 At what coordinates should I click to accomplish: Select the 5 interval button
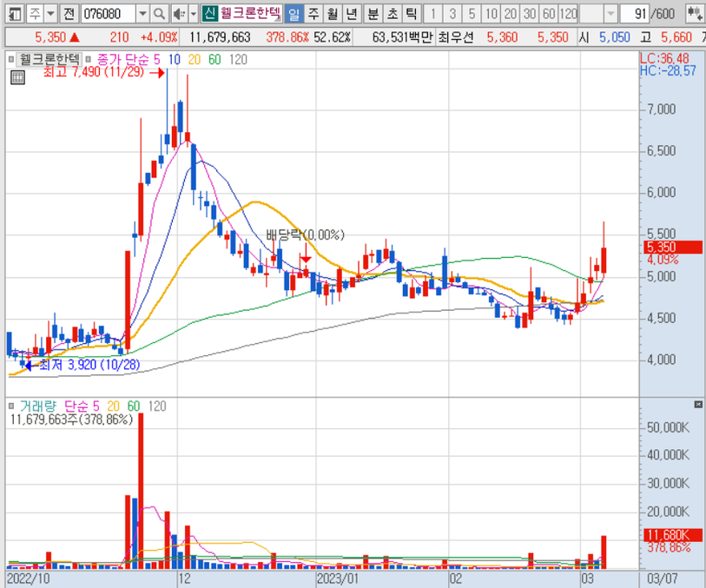(x=472, y=14)
